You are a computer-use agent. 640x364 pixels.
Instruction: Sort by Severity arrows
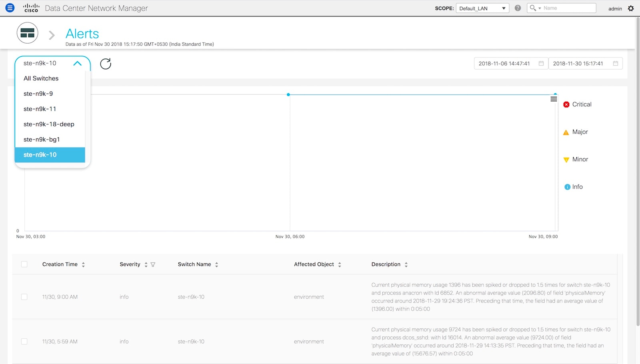coord(146,265)
